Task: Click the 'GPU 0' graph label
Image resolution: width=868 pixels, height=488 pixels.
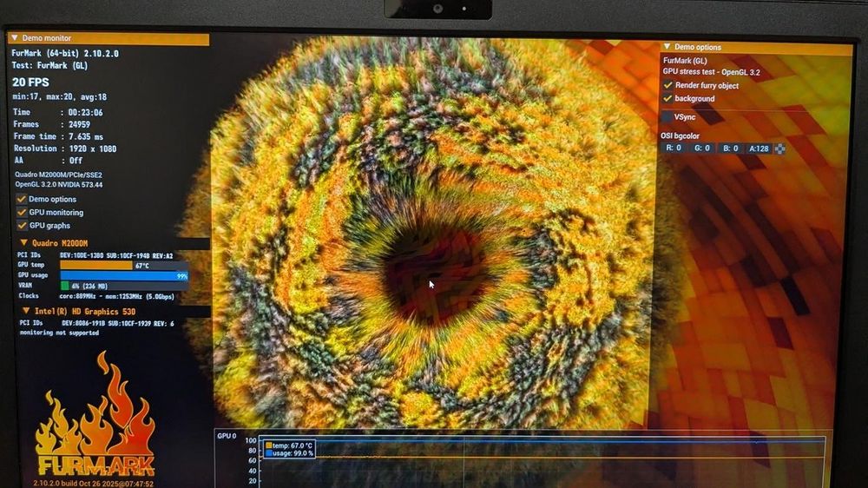Action: (227, 436)
